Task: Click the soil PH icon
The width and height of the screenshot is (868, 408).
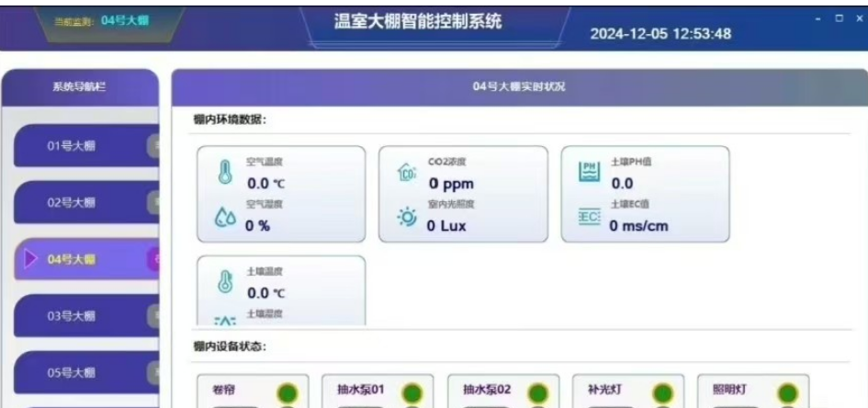Action: (589, 172)
